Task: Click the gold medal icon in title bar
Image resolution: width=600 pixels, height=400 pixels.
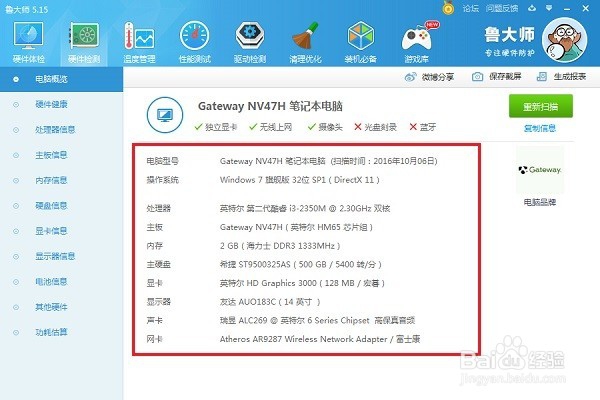Action: 448,8
